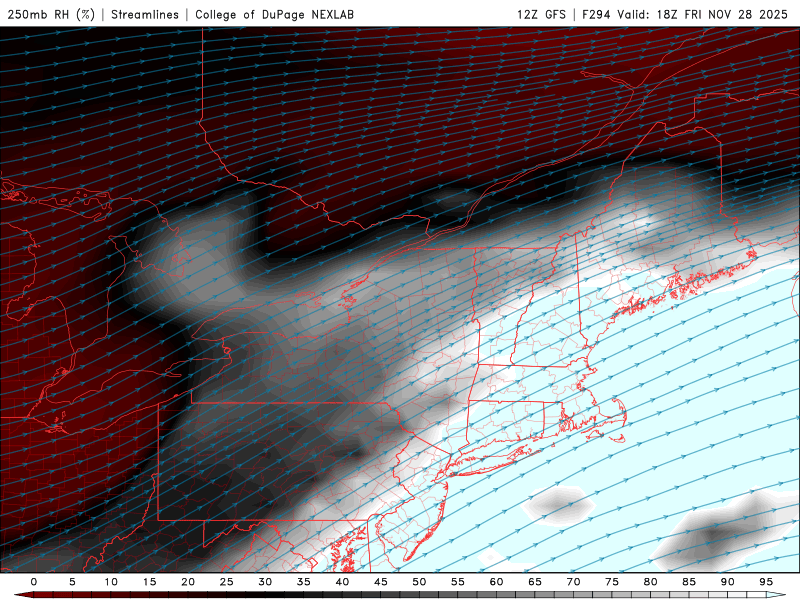The width and height of the screenshot is (800, 600).
Task: Click 'College of DuPage NEXLAB' text
Action: (274, 14)
